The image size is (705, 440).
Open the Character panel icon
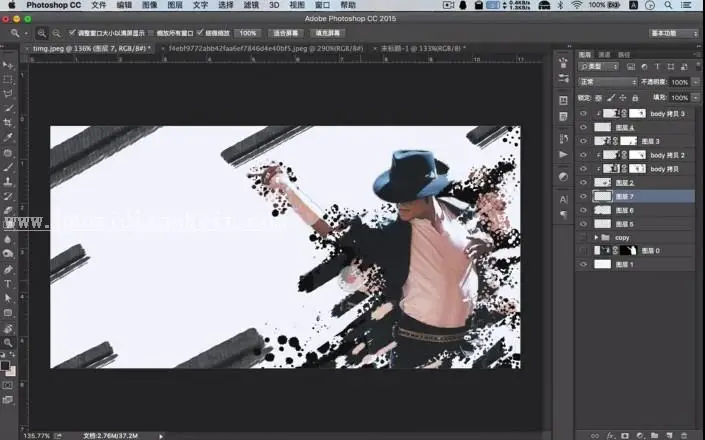[x=563, y=199]
